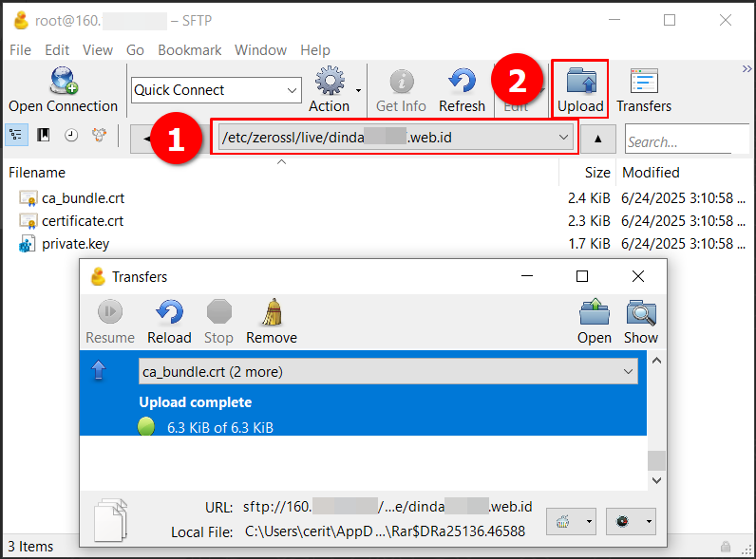Open the Transfers window icon in toolbar
The image size is (756, 559).
click(643, 90)
